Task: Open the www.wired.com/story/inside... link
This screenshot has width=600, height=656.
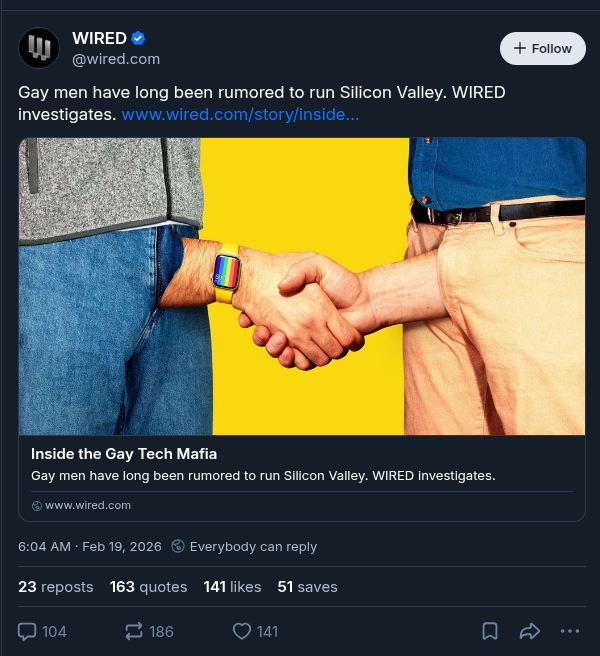Action: click(x=240, y=114)
